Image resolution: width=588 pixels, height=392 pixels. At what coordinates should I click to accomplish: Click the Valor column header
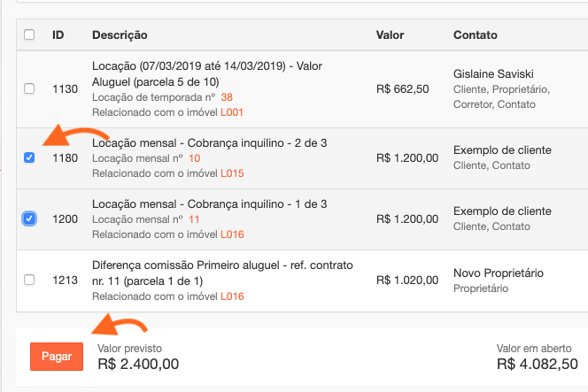[391, 35]
